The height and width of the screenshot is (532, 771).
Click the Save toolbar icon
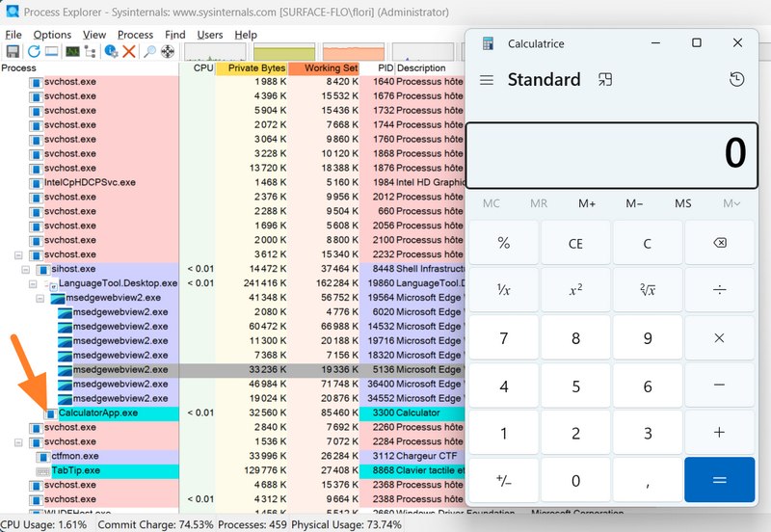[13, 51]
